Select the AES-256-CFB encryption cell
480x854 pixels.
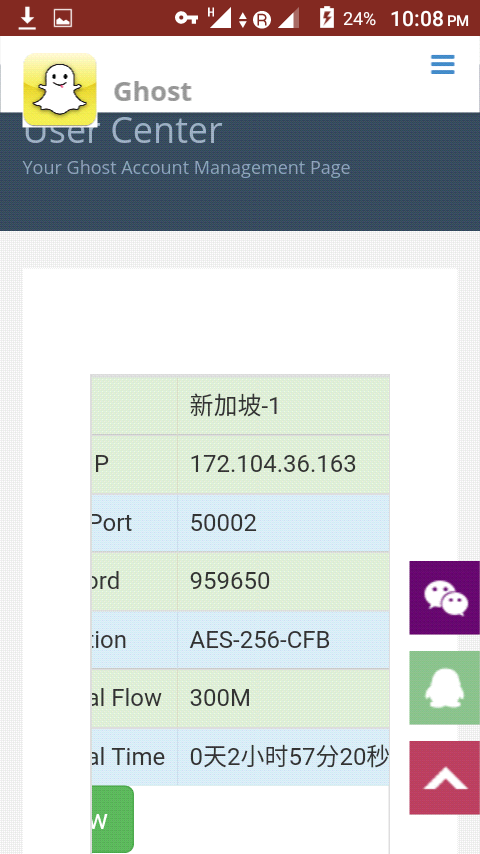pos(283,640)
